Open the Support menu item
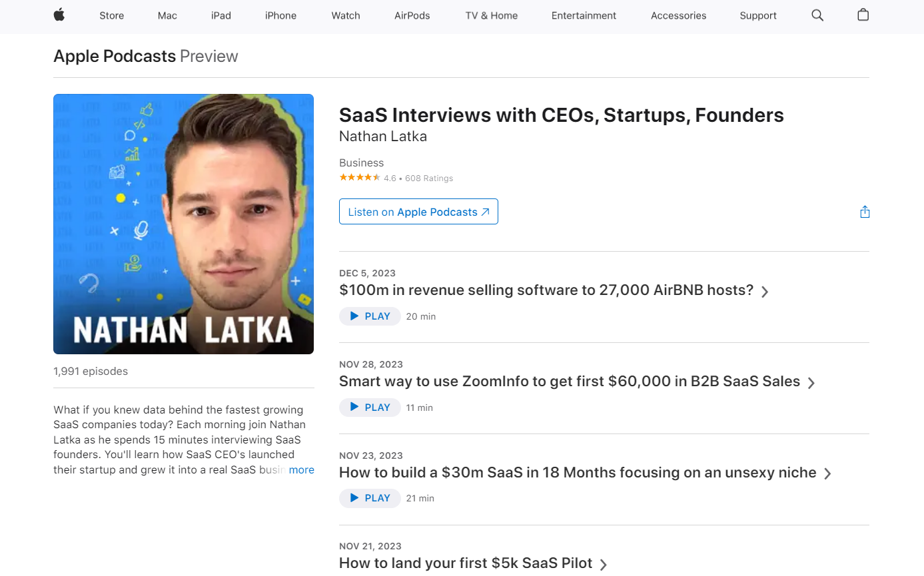The height and width of the screenshot is (576, 924). [758, 15]
